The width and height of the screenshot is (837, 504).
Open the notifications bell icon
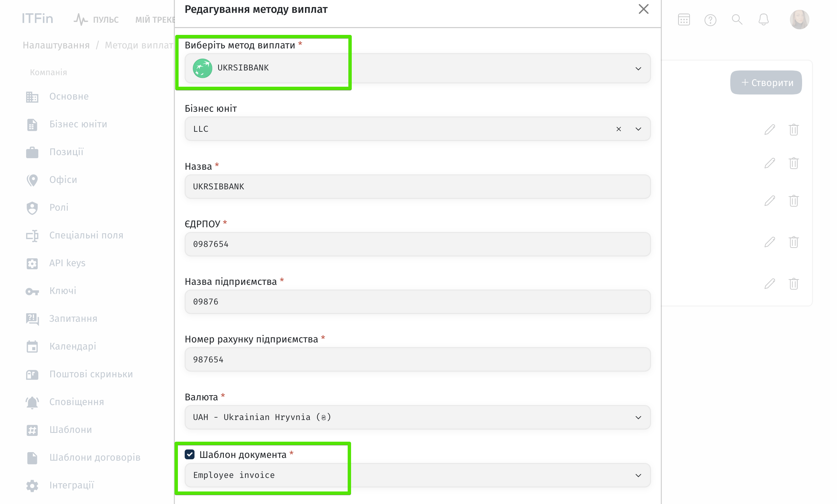click(763, 19)
